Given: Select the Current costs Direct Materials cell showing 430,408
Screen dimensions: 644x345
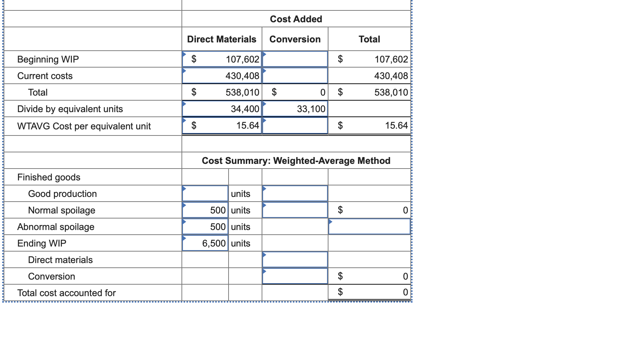Looking at the screenshot, I should click(222, 75).
